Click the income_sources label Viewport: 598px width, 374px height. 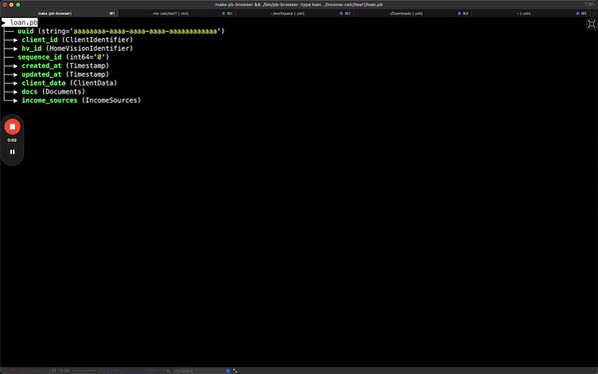tap(49, 100)
